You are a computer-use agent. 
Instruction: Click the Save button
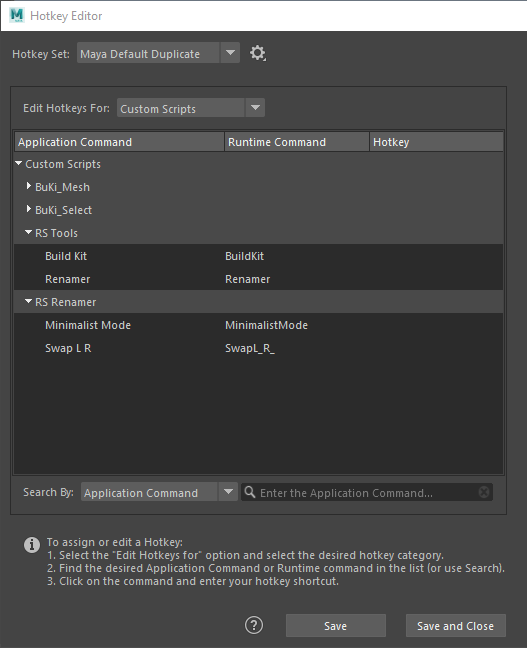pos(336,626)
